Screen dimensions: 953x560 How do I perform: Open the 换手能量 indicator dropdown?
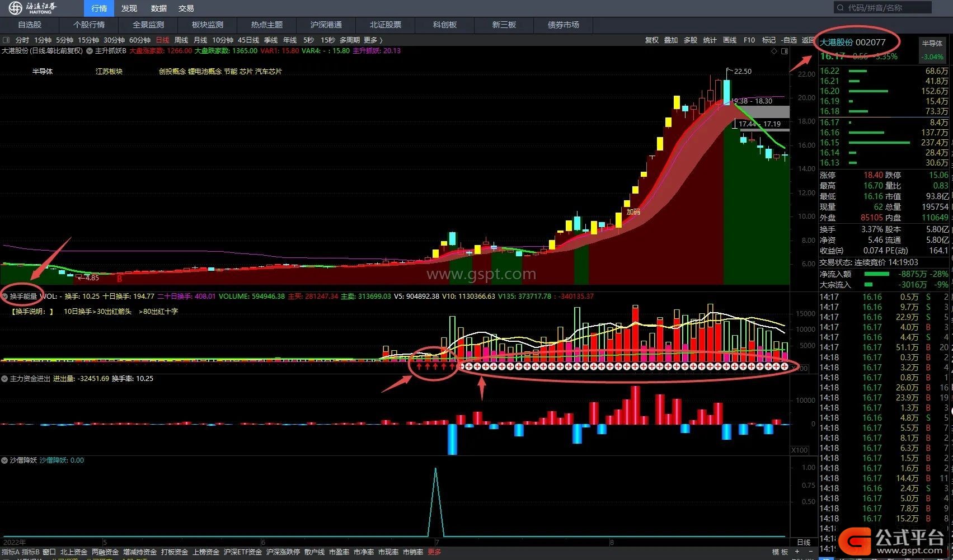pos(4,296)
